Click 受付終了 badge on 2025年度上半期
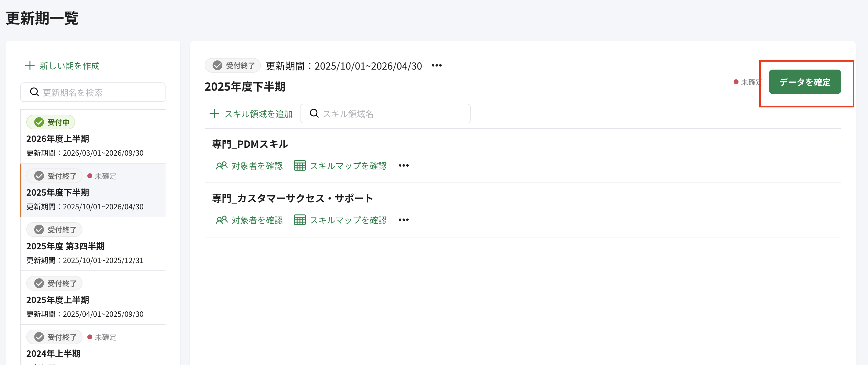This screenshot has height=365, width=868. [54, 283]
